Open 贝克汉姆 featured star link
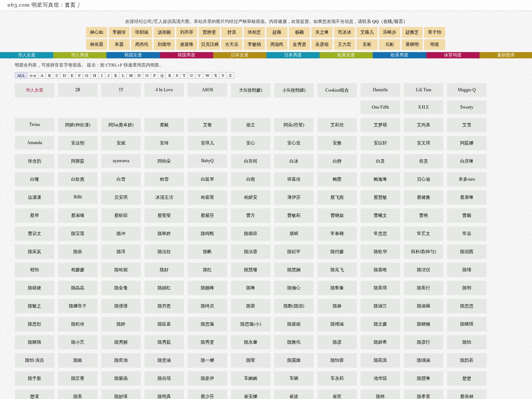 [209, 44]
